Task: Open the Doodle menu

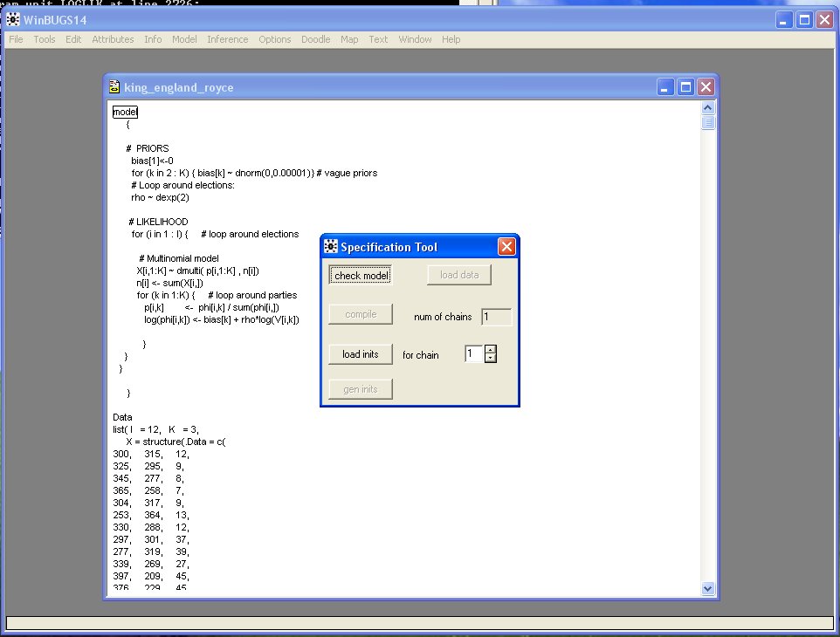Action: [316, 39]
